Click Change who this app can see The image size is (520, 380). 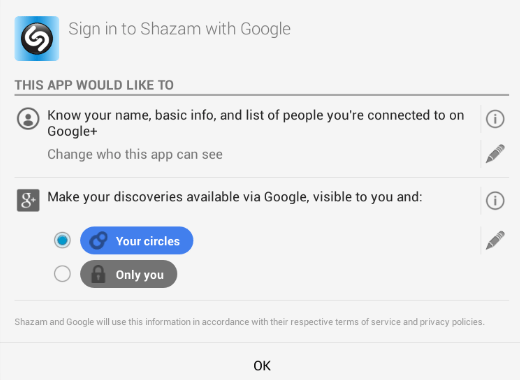(x=135, y=154)
